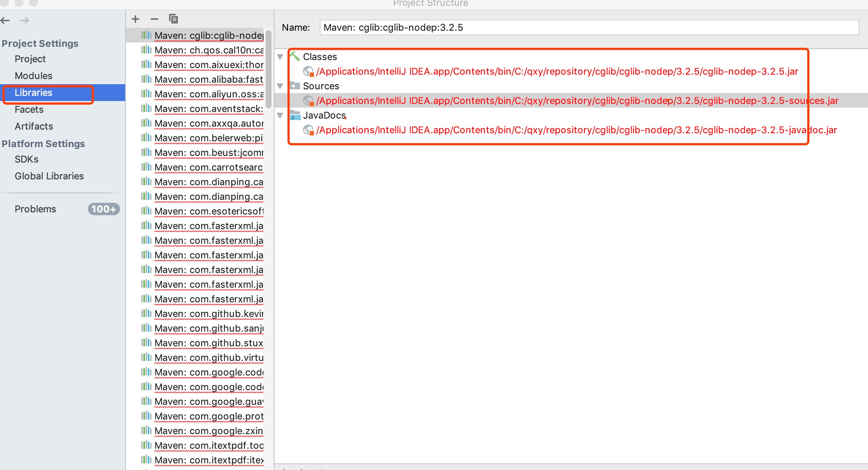Click the copy library icon

173,19
